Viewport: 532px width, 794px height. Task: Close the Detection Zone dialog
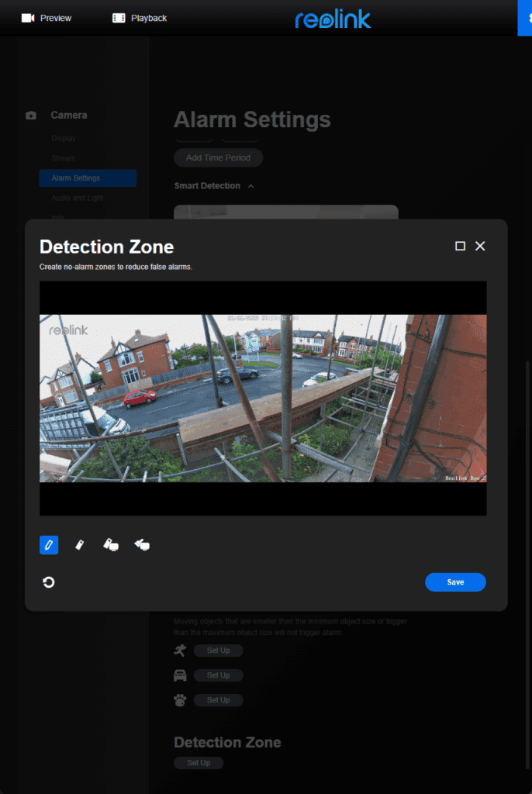coord(480,246)
